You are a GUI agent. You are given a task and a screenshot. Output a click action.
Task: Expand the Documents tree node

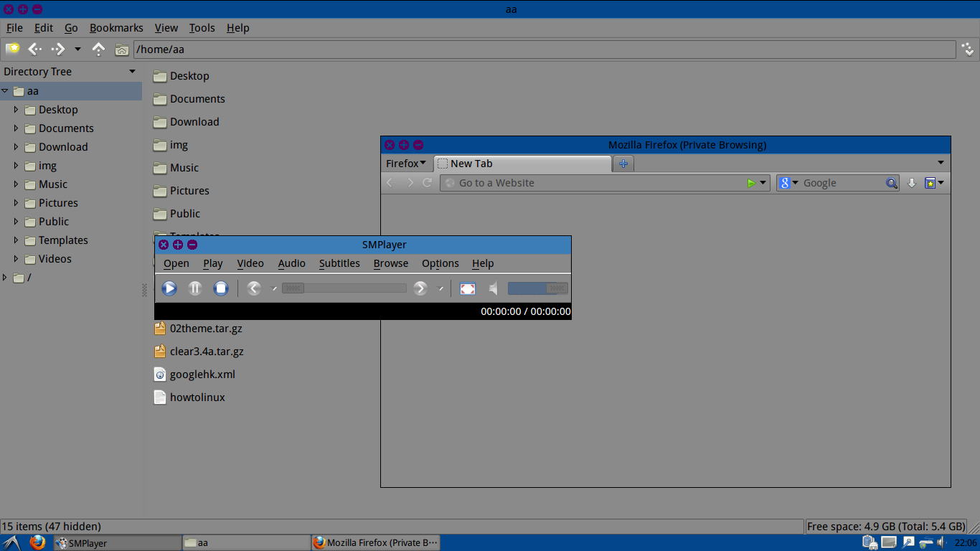(x=16, y=128)
